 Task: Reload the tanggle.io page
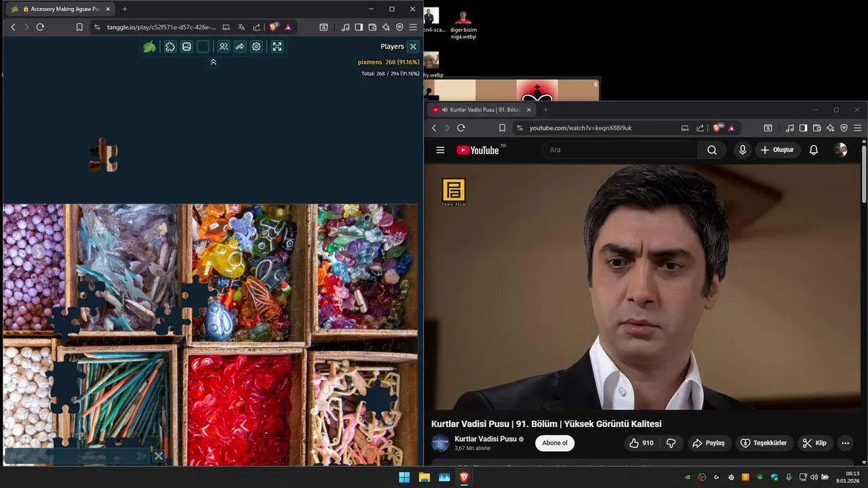point(40,27)
